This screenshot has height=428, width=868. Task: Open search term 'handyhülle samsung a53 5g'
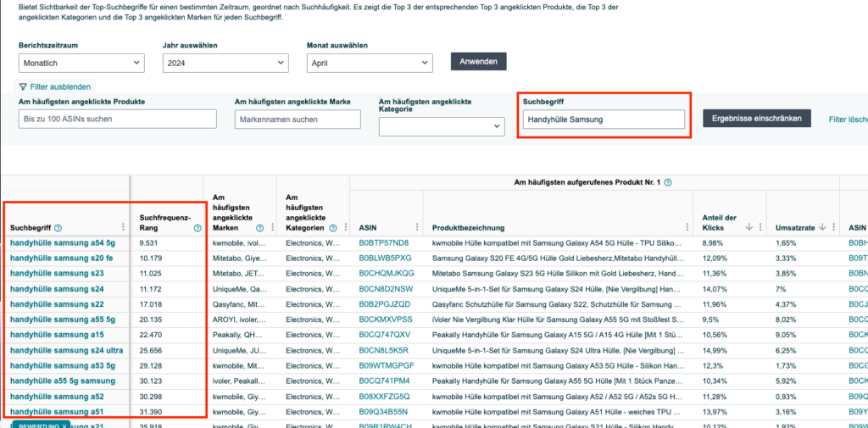point(63,366)
